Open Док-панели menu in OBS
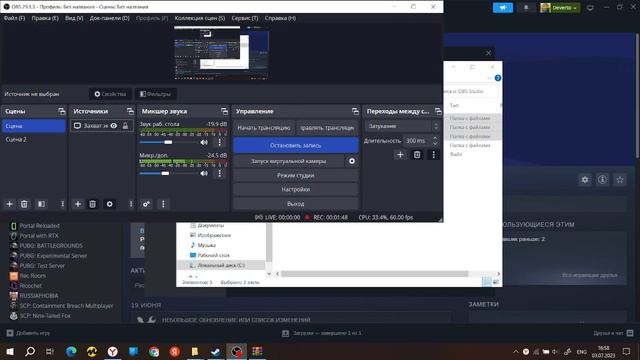Viewport: 640px width, 360px height. pos(109,18)
